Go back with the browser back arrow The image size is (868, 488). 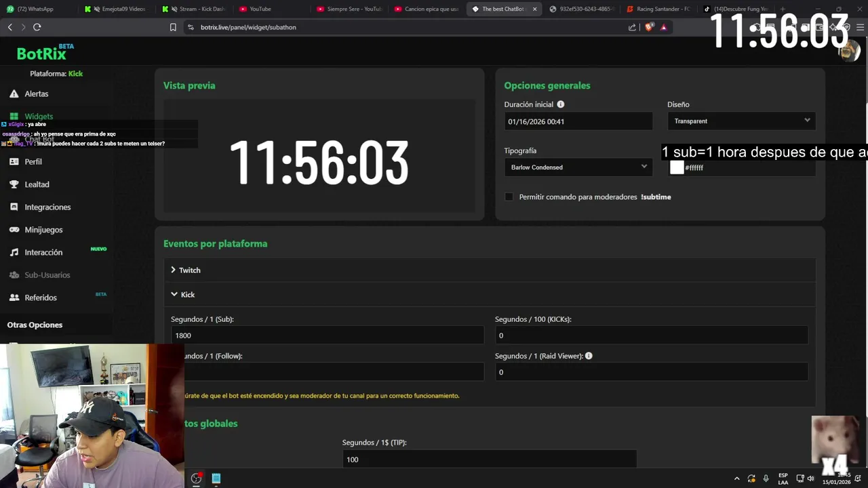pos(9,27)
